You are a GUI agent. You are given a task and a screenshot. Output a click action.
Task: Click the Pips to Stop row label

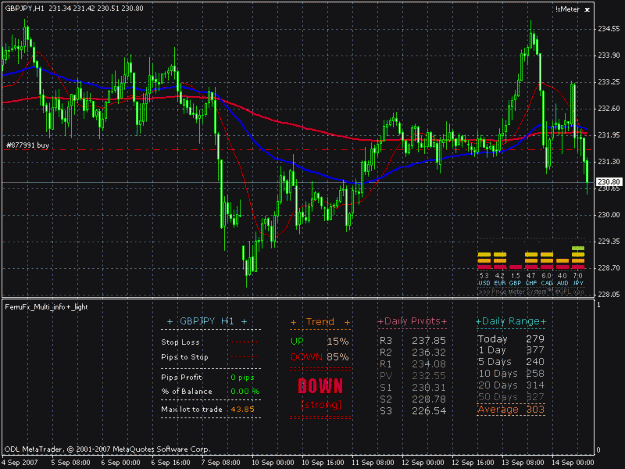tap(185, 357)
